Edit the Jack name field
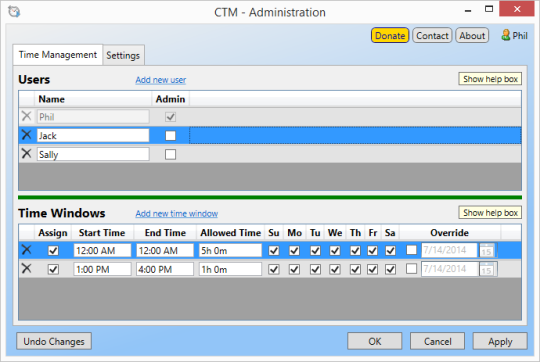540x362 pixels. pos(93,135)
